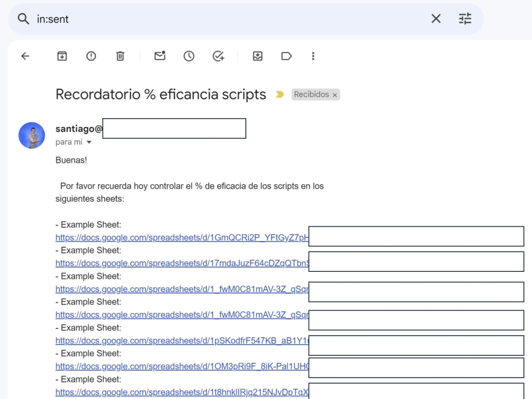Viewport: 532px width, 399px height.
Task: Click the sender name santiago@
Action: [79, 129]
